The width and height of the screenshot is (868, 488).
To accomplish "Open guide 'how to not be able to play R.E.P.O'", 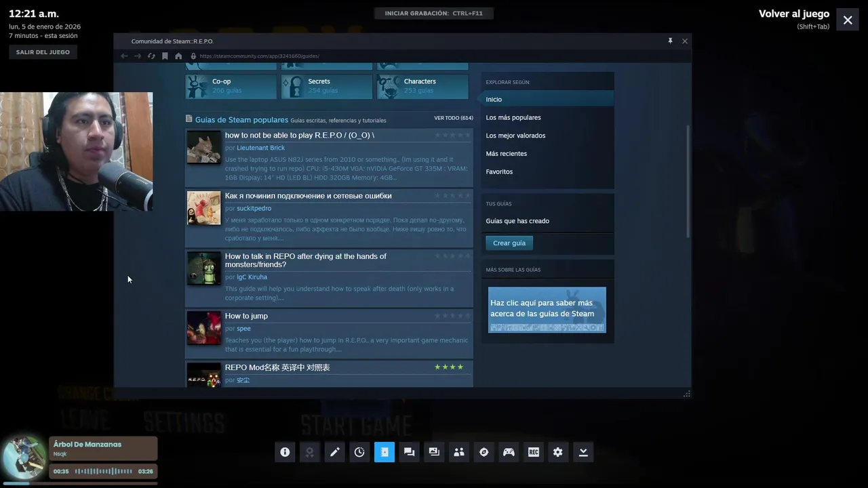I will pos(300,135).
